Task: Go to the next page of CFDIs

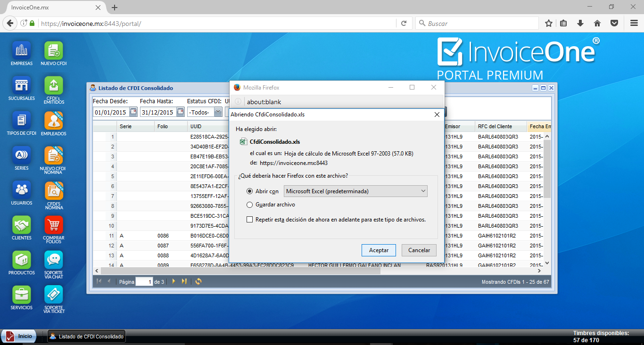Action: (173, 281)
